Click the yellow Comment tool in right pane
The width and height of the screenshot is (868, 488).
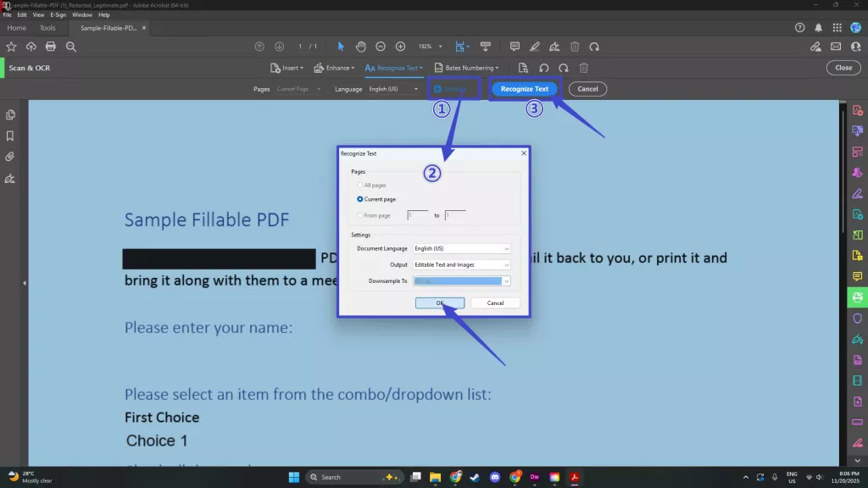click(x=858, y=276)
